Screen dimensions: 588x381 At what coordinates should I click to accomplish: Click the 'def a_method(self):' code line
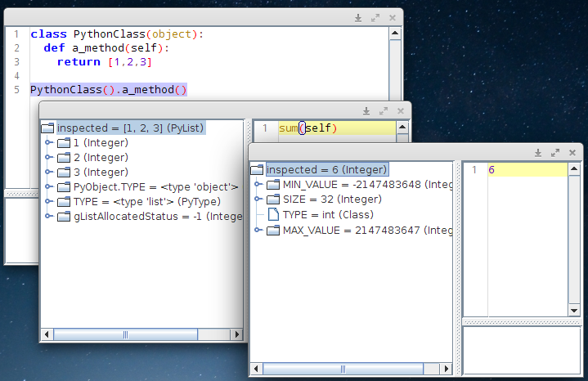coord(106,48)
